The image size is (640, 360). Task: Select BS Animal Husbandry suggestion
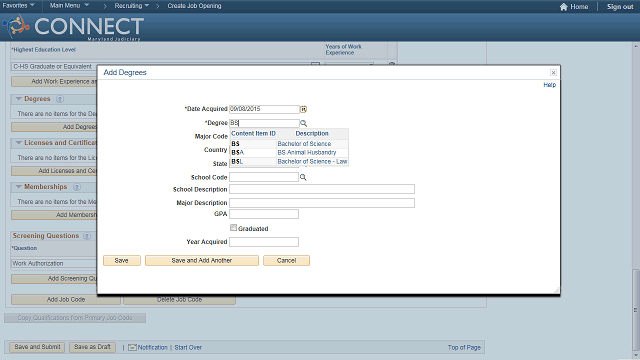click(307, 152)
